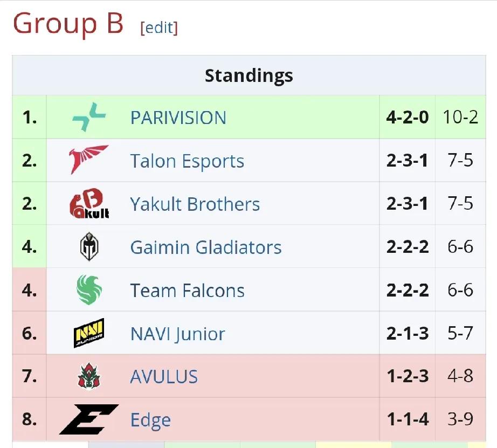Click the Edge black E logo
Screen dimensions: 497x448
pyautogui.click(x=89, y=419)
